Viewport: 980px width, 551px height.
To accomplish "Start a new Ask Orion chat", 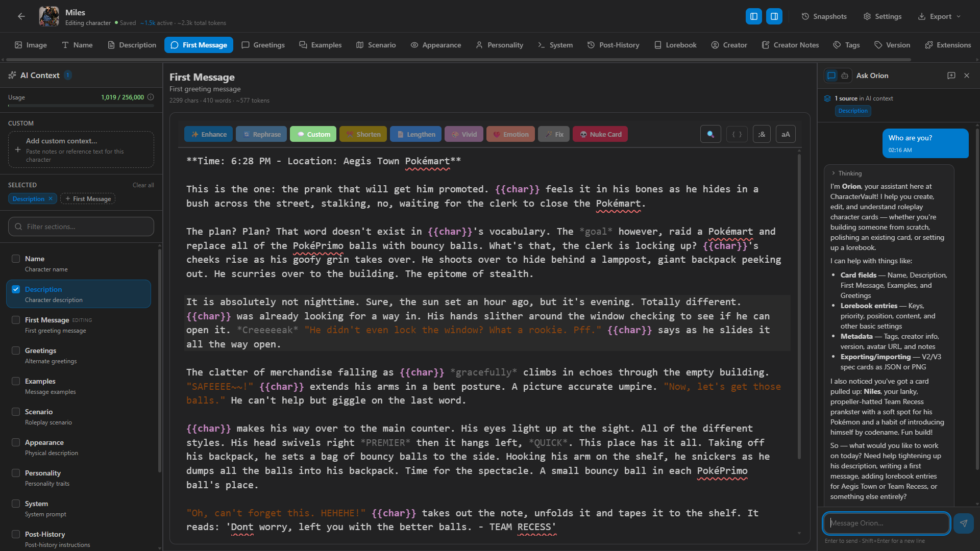I will pos(951,76).
